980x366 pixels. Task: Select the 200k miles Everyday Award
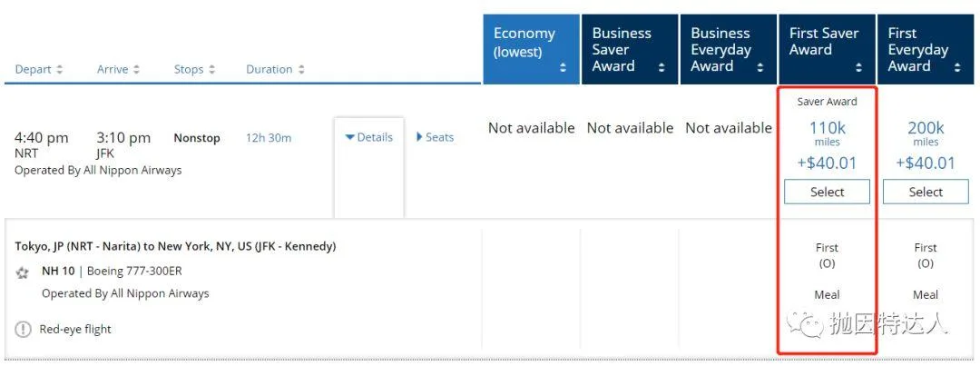926,192
